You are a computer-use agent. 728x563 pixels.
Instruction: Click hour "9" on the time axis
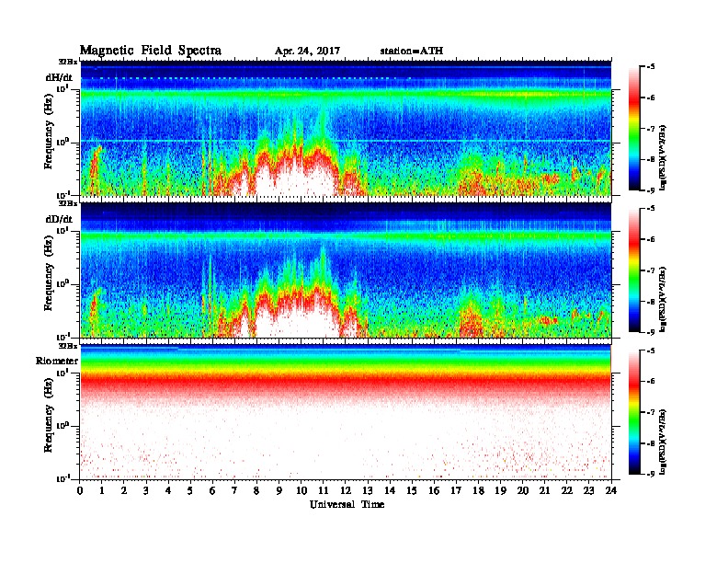tap(279, 491)
